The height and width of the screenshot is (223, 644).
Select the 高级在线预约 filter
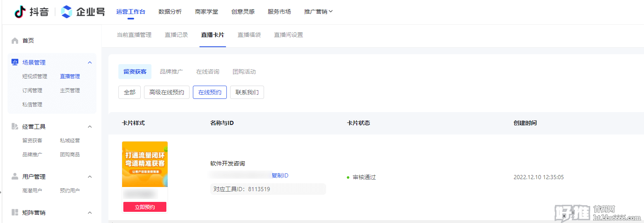[167, 92]
